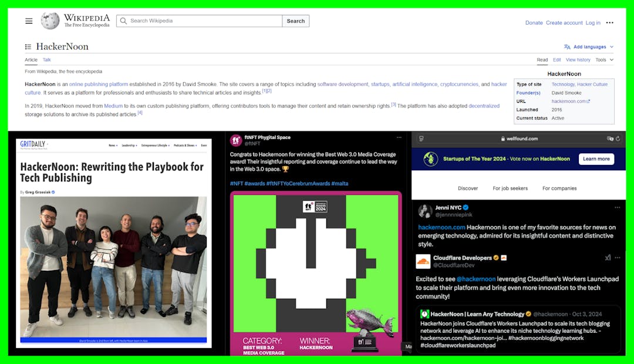Image resolution: width=634 pixels, height=364 pixels.
Task: Click the Wikipedia globe logo
Action: (50, 21)
